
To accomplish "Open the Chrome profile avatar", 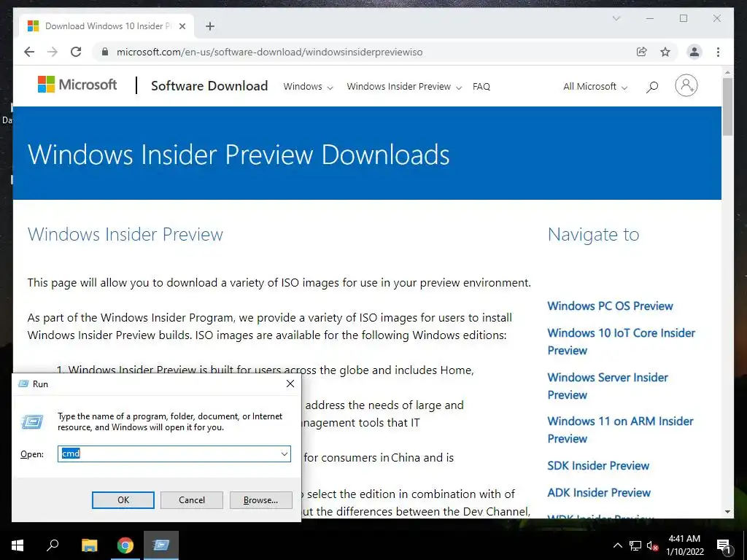I will [x=694, y=52].
